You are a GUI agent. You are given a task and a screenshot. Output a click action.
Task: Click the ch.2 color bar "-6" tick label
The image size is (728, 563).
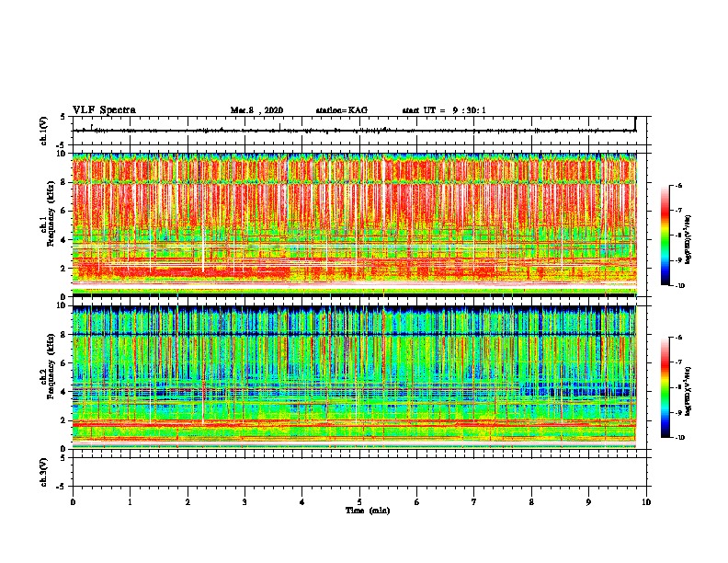678,338
